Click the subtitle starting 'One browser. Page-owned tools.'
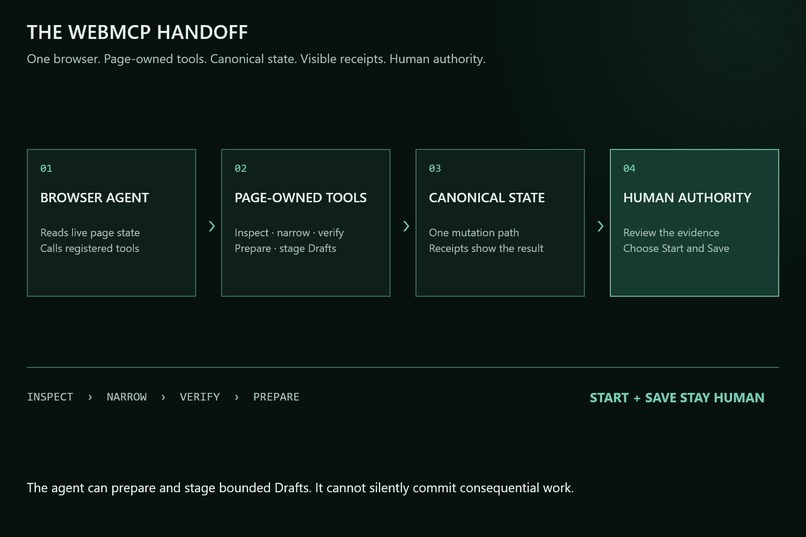 [256, 59]
